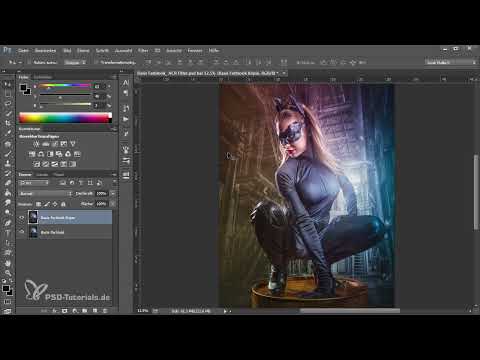Image resolution: width=480 pixels, height=360 pixels.
Task: Open the status bar info arrow
Action: [x=225, y=311]
